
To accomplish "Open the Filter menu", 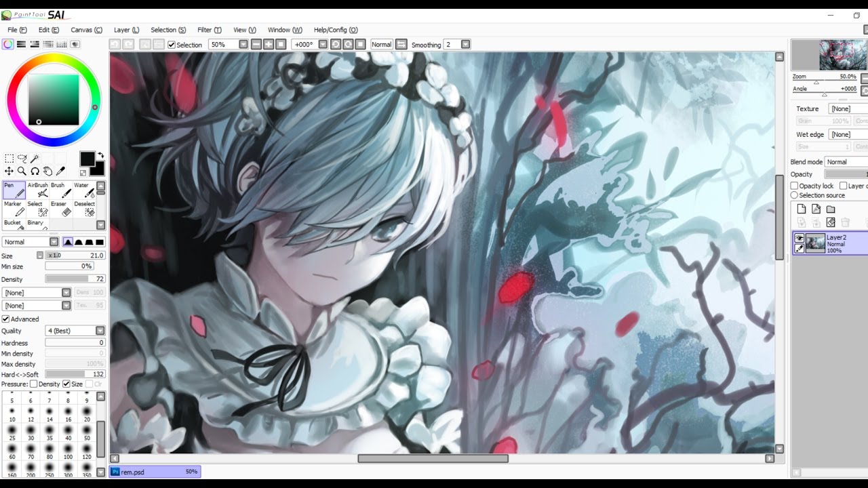I will (x=209, y=30).
